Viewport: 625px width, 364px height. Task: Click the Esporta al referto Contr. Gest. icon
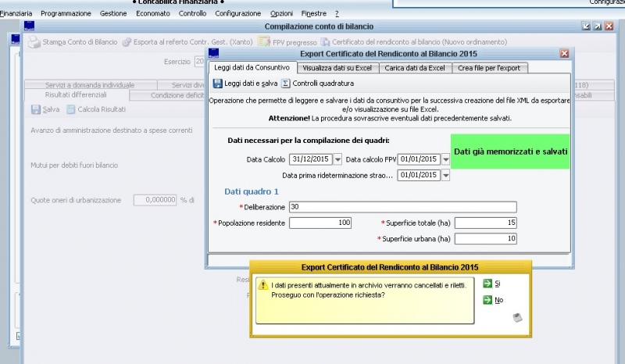click(x=127, y=42)
